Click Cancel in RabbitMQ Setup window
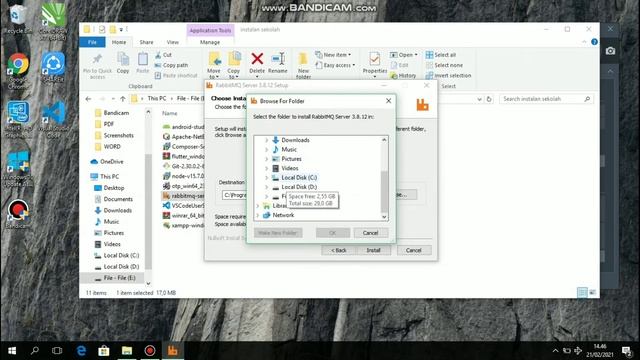 coord(413,250)
